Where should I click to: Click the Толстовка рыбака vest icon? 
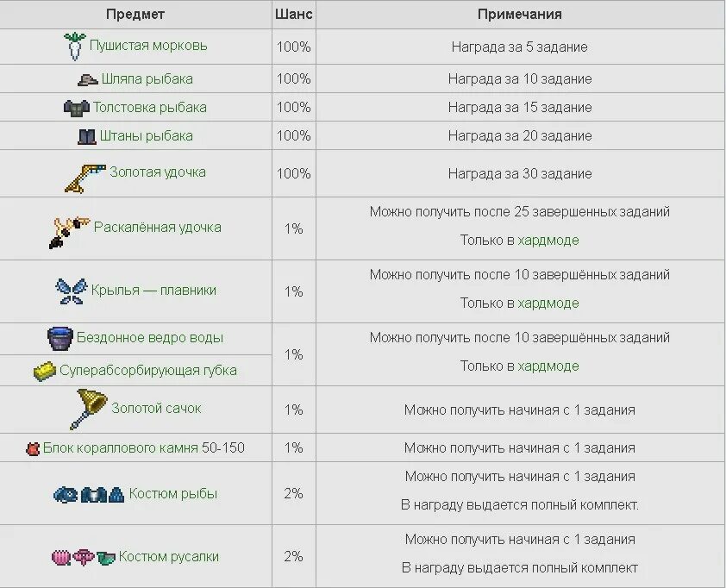77,108
